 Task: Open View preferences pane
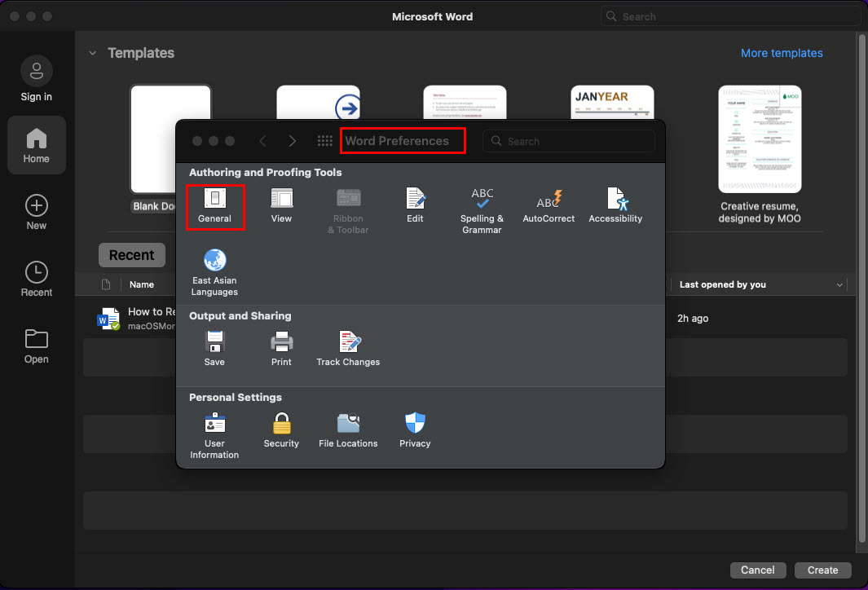(x=281, y=205)
